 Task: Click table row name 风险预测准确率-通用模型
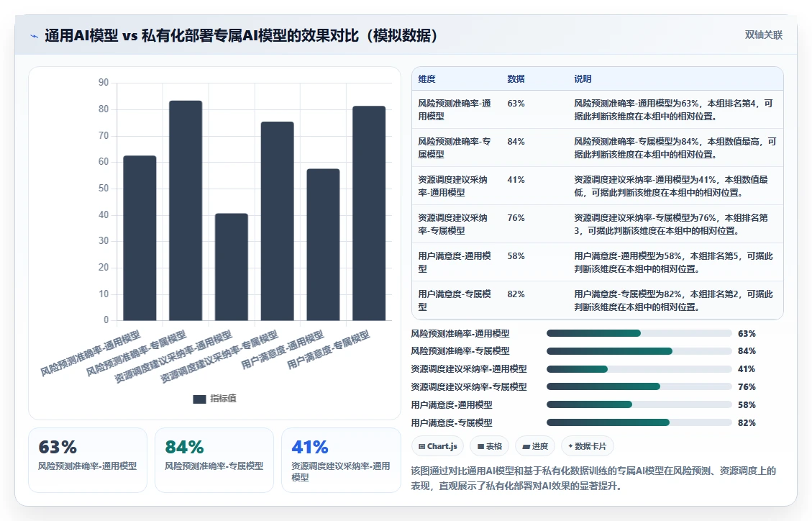point(454,110)
